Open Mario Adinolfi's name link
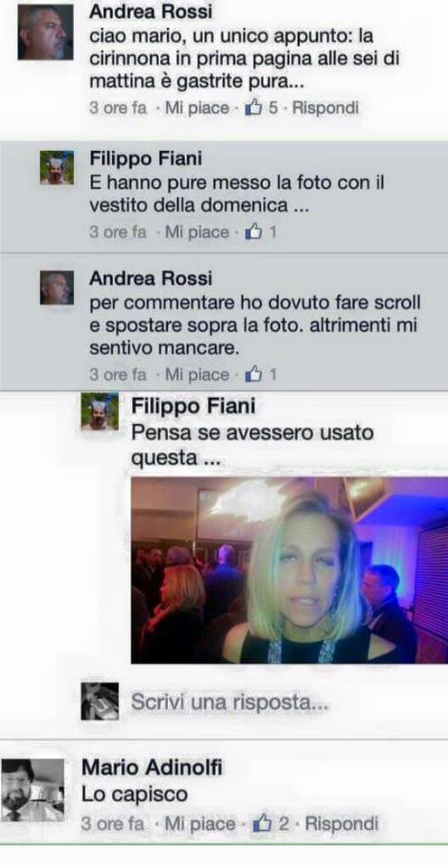The height and width of the screenshot is (868, 448). click(x=152, y=768)
